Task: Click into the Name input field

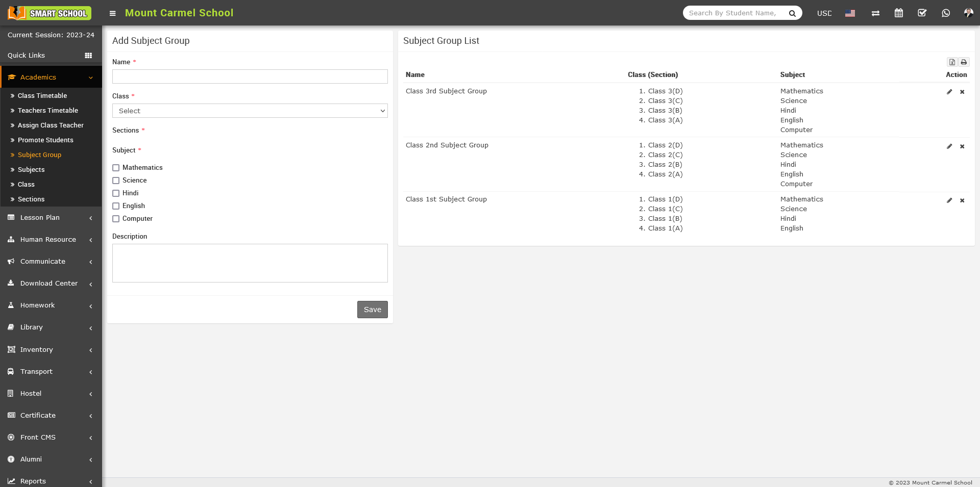Action: [x=250, y=76]
